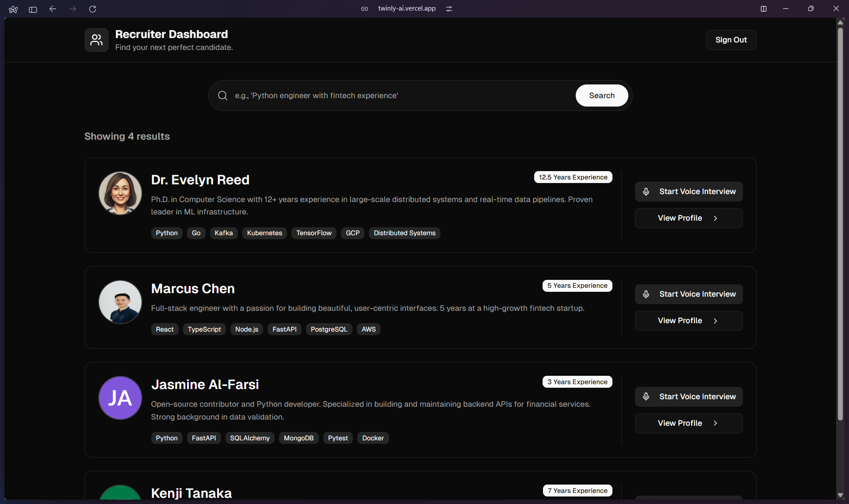Image resolution: width=849 pixels, height=504 pixels.
Task: Click the microphone icon on Dr. Evelyn Reed's card
Action: [646, 191]
